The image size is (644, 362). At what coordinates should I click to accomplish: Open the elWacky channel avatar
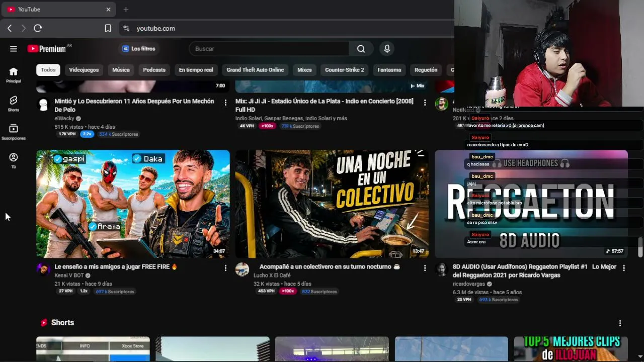click(x=43, y=104)
